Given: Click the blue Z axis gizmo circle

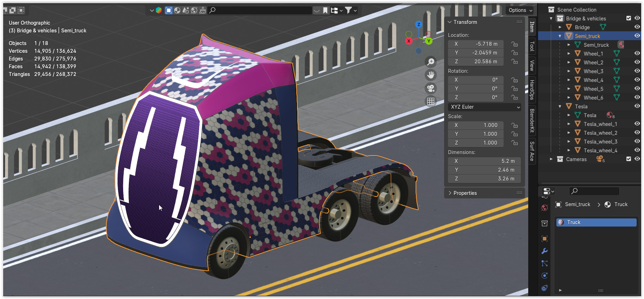Looking at the screenshot, I should [418, 24].
